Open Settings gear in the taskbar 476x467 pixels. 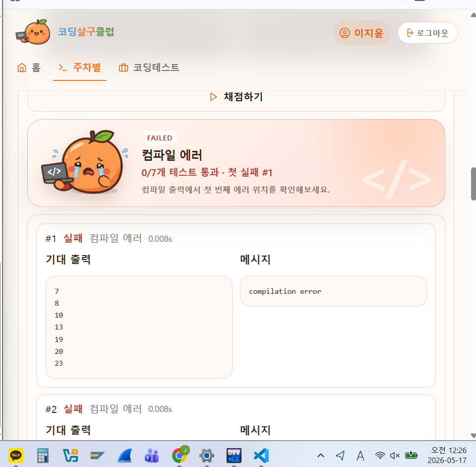pyautogui.click(x=207, y=456)
